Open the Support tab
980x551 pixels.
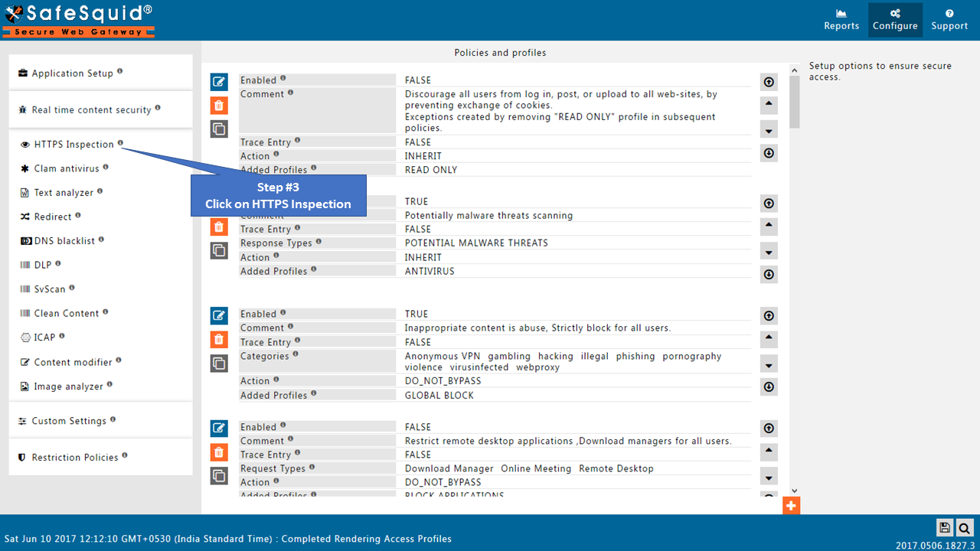coord(949,20)
